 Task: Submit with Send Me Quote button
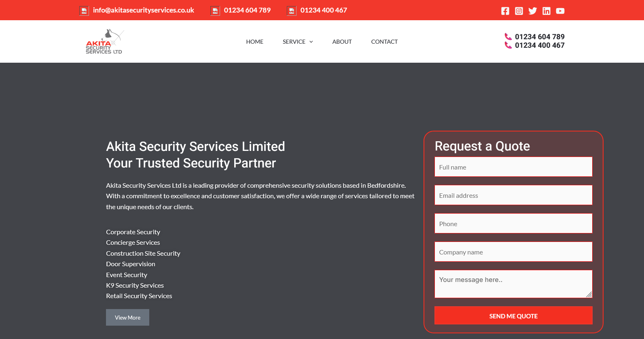pyautogui.click(x=513, y=316)
